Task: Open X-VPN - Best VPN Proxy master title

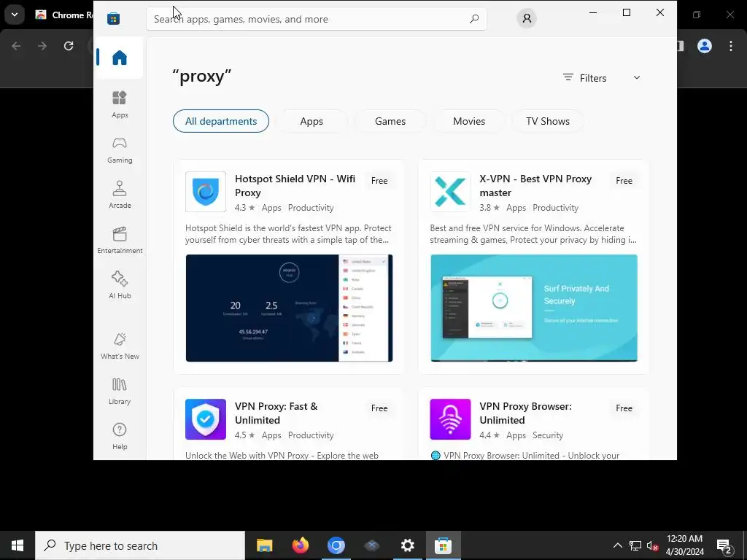Action: click(x=535, y=186)
